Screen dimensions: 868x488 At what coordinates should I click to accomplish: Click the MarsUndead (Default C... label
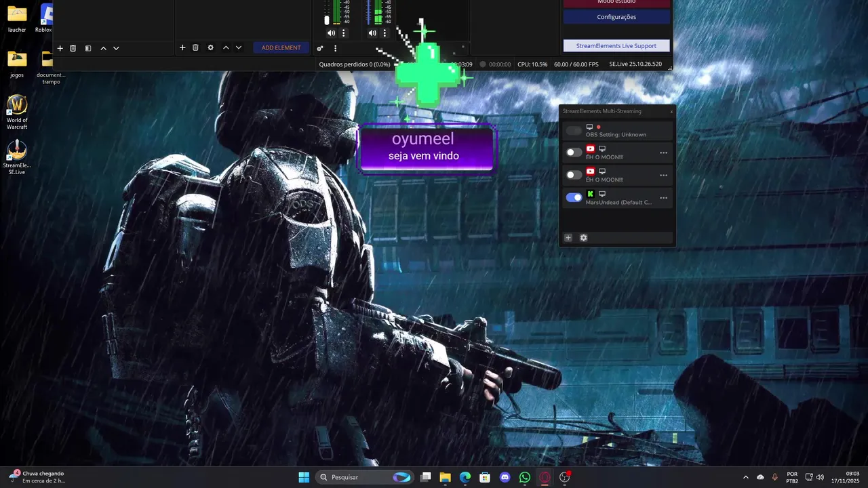pos(618,203)
